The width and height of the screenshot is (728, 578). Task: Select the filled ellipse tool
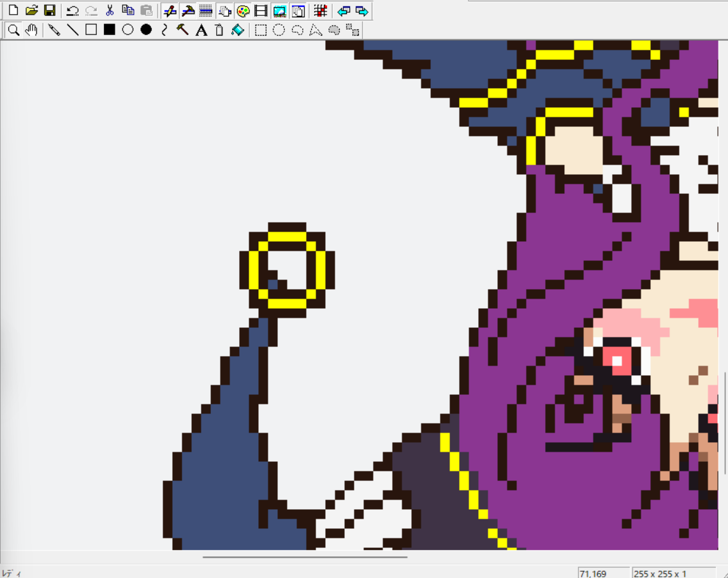[x=146, y=30]
